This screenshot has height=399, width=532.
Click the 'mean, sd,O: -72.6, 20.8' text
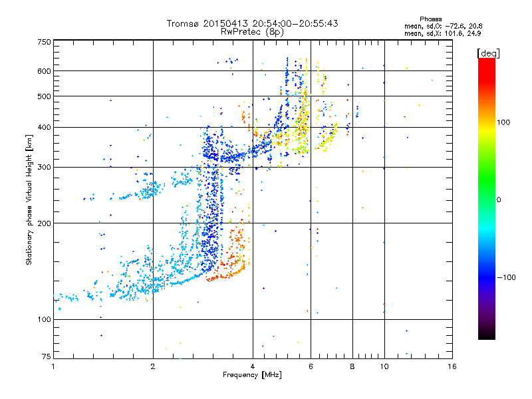point(443,26)
